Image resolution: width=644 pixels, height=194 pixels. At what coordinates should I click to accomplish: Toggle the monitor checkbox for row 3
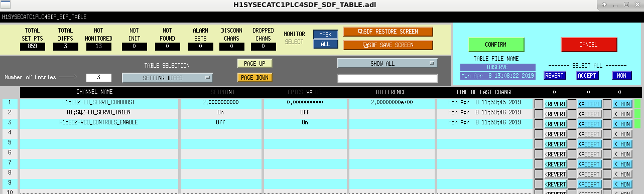[607, 124]
